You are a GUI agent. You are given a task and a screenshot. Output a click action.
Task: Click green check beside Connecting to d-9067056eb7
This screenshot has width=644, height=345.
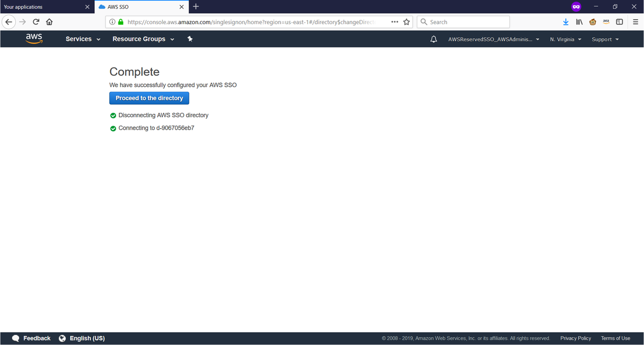click(x=113, y=128)
